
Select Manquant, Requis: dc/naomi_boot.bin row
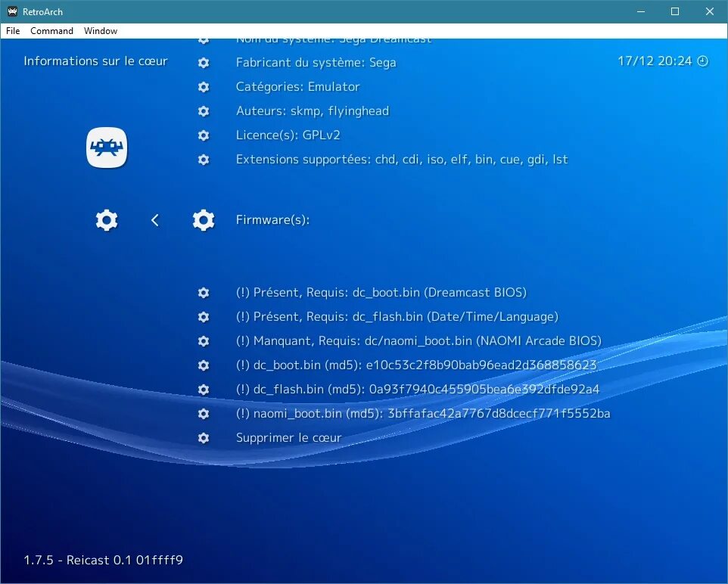[x=418, y=340]
